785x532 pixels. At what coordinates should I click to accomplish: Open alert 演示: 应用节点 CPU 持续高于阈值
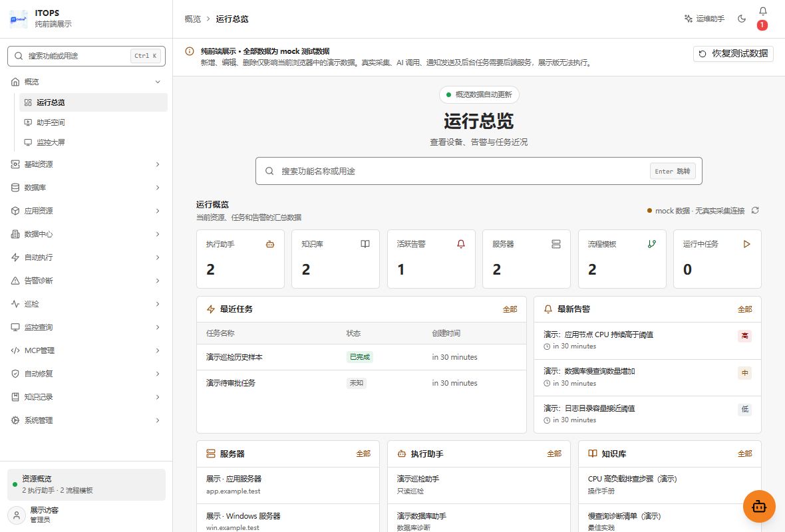click(x=647, y=341)
